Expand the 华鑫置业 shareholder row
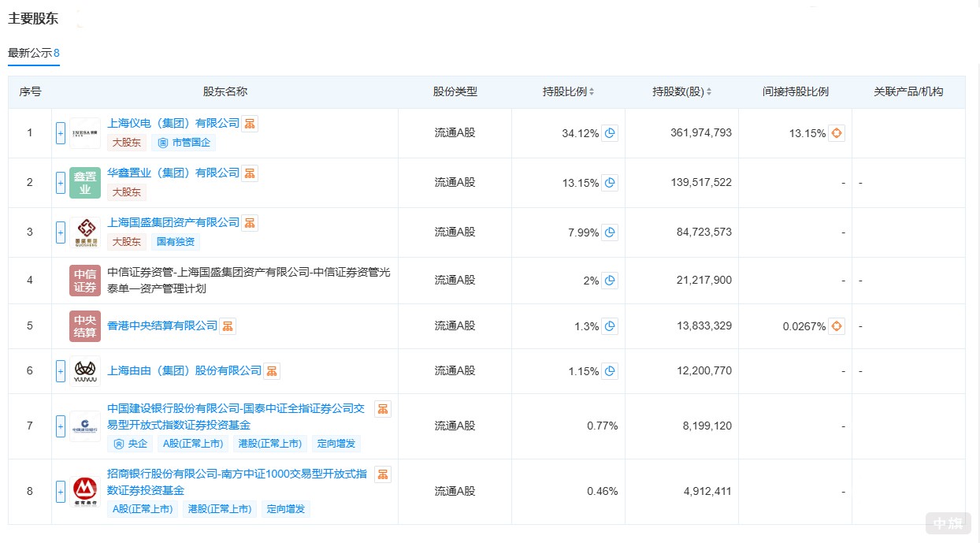 pos(60,182)
